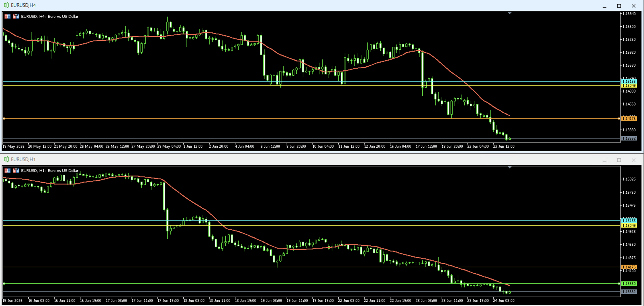Open One Click Trading panel on H4 chart
Screen dimensions: 644x306
[x=8, y=16]
